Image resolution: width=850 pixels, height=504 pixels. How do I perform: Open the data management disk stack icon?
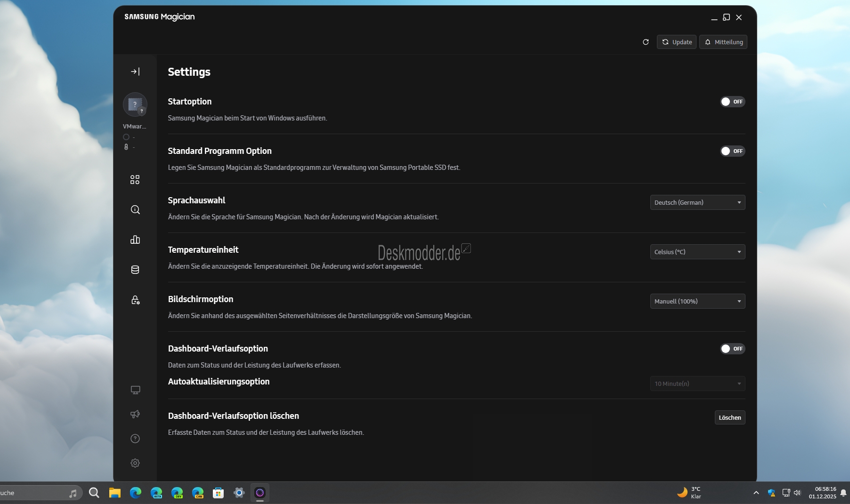135,270
